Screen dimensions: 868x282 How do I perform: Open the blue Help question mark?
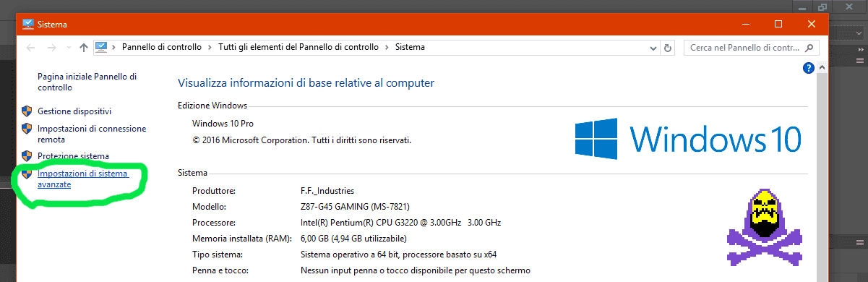[809, 68]
